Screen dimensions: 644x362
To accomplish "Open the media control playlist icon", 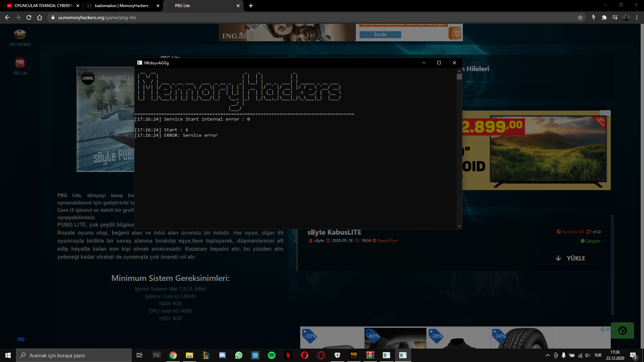I will point(615,17).
